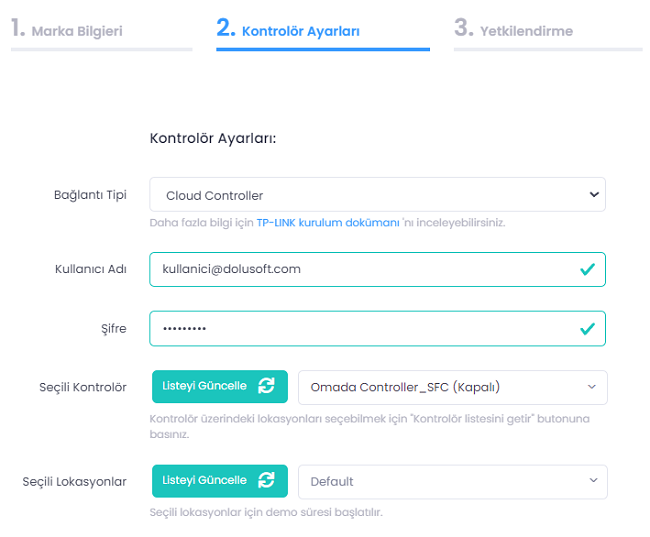Viewport: 650px width, 537px height.
Task: Click the refresh icon beside Seçili Kontrolör
Action: coord(266,386)
